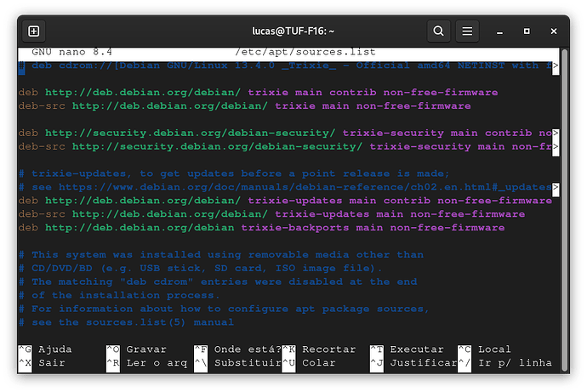The width and height of the screenshot is (587, 392).
Task: Click the ^X Sair shortcut
Action: pos(41,363)
